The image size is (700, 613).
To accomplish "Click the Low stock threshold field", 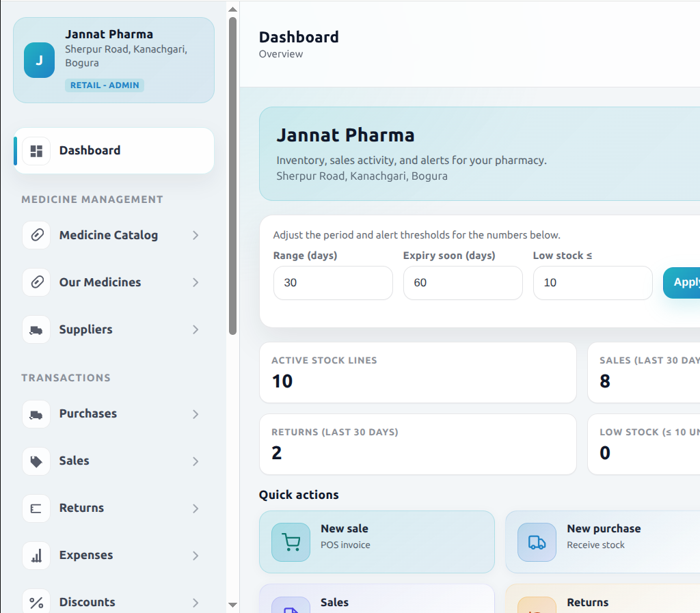I will [x=593, y=283].
